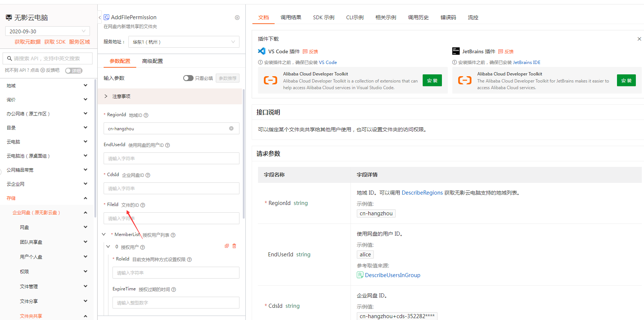The width and height of the screenshot is (644, 320).
Task: Install the JetBrains Alibaba Cloud Developer Toolkit
Action: 626,80
